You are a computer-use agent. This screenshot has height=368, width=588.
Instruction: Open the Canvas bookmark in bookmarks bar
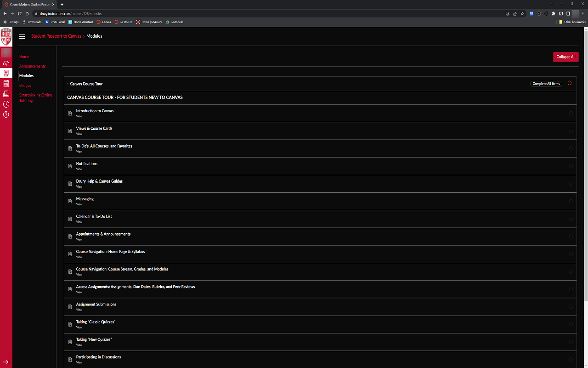[x=104, y=22]
